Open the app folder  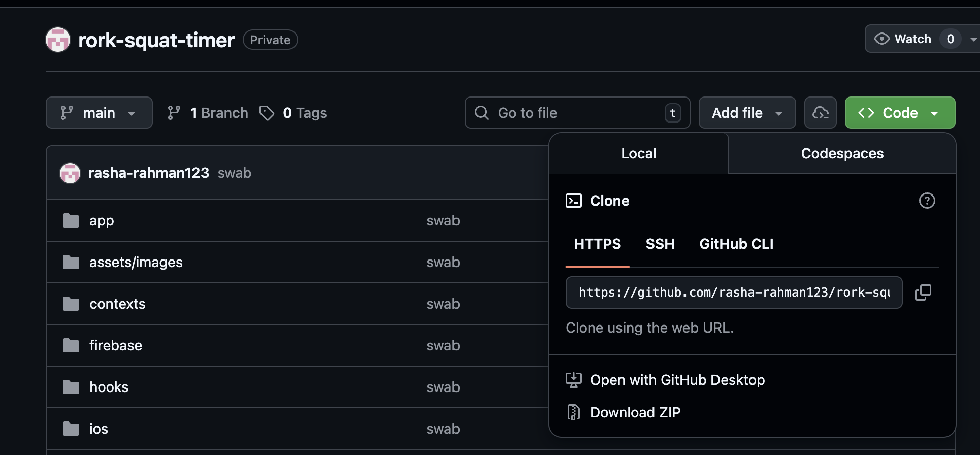click(x=102, y=220)
